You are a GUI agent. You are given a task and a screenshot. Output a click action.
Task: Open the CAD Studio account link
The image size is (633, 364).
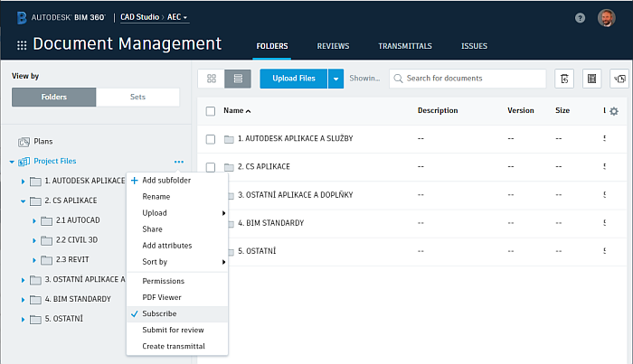pos(139,17)
